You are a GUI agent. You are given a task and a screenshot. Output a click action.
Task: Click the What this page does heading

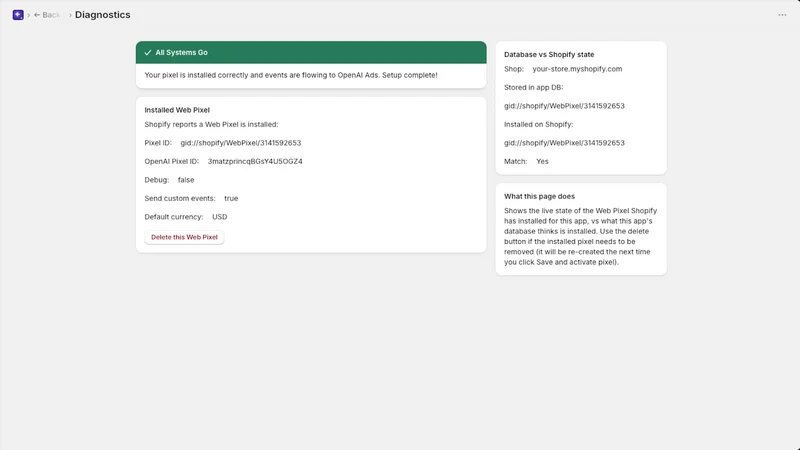click(539, 196)
